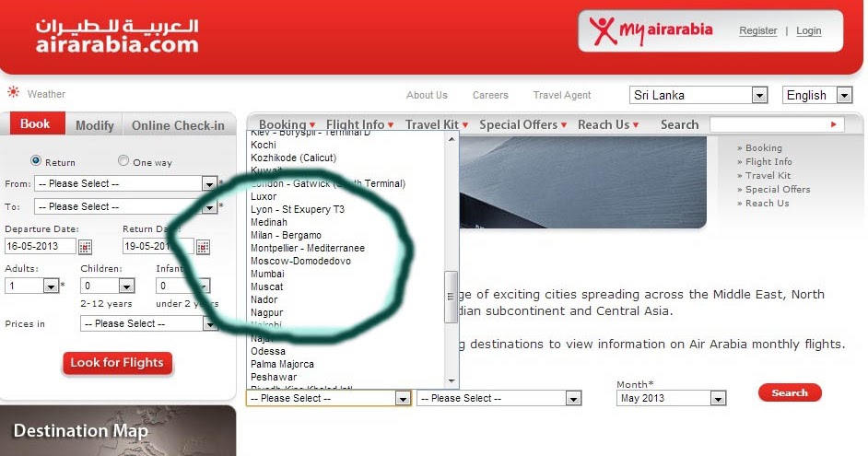The width and height of the screenshot is (868, 456).
Task: Click Flight Info in the right sidebar
Action: coord(768,161)
